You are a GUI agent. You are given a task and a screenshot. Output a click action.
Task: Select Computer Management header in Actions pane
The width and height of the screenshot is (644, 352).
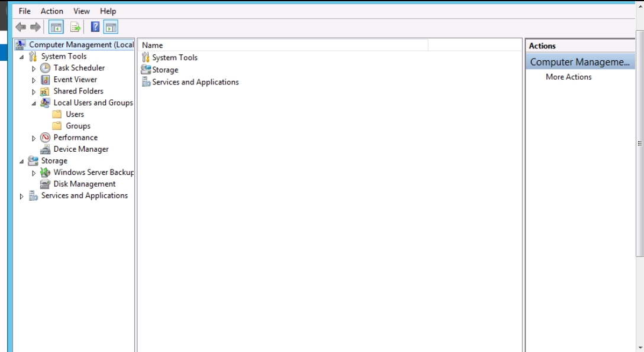point(580,62)
